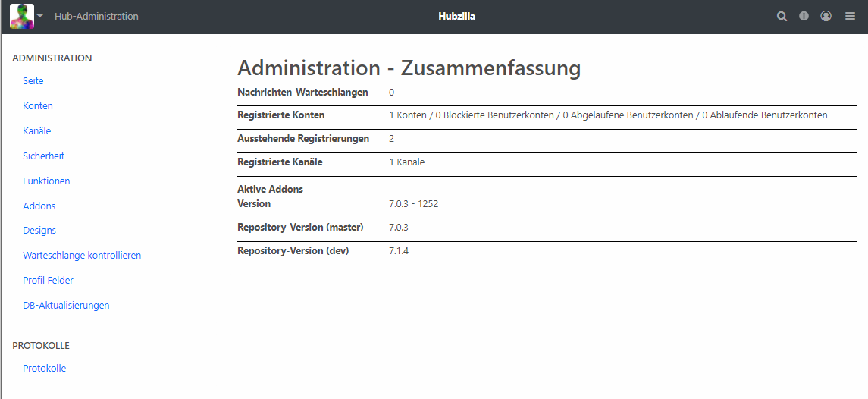Open the Funktionen page
Screen dimensions: 868x399
point(46,181)
